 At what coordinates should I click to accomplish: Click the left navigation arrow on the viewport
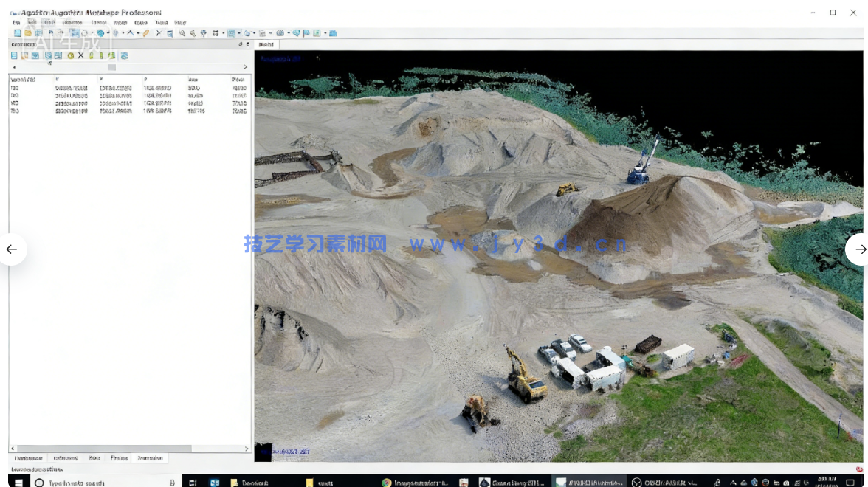[x=12, y=249]
